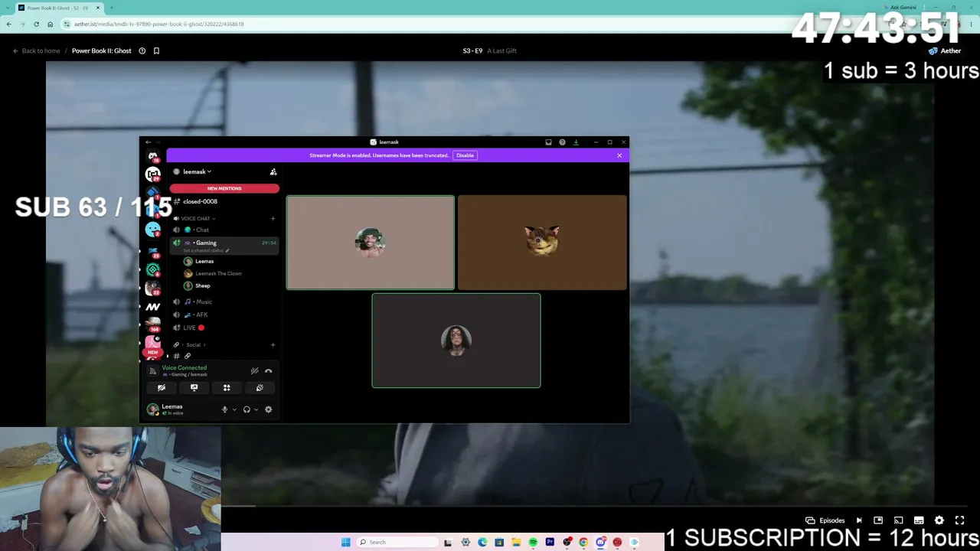
Task: Turn on camera in Discord voice panel
Action: [162, 388]
